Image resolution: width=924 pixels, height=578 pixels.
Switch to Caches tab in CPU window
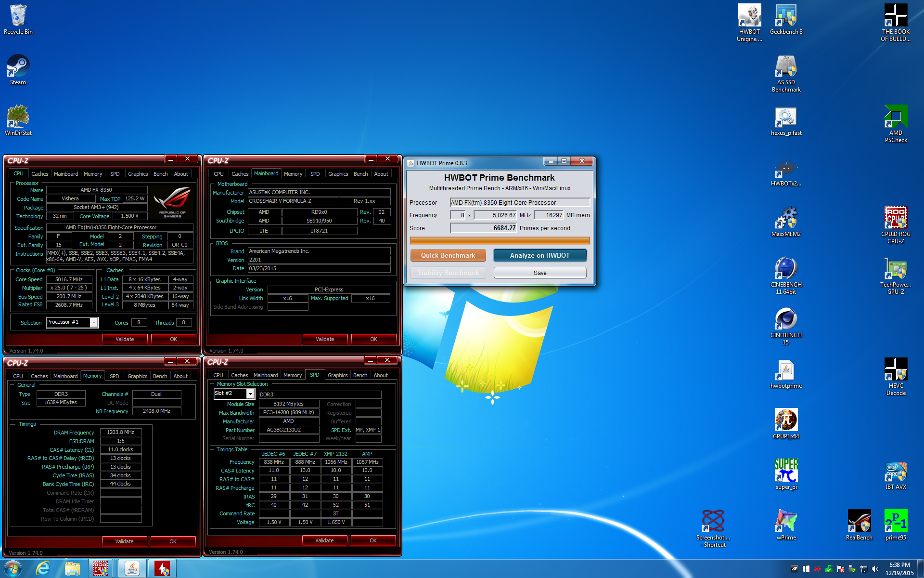[39, 174]
